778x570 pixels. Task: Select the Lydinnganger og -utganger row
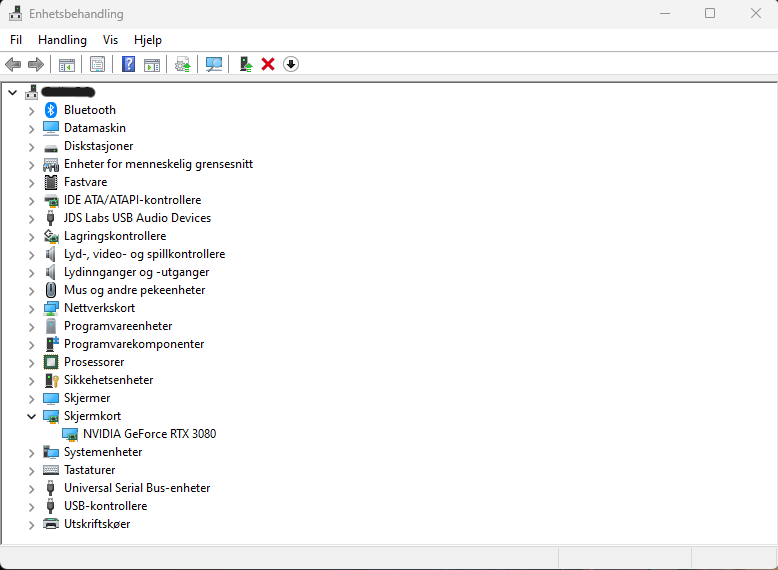tap(136, 272)
